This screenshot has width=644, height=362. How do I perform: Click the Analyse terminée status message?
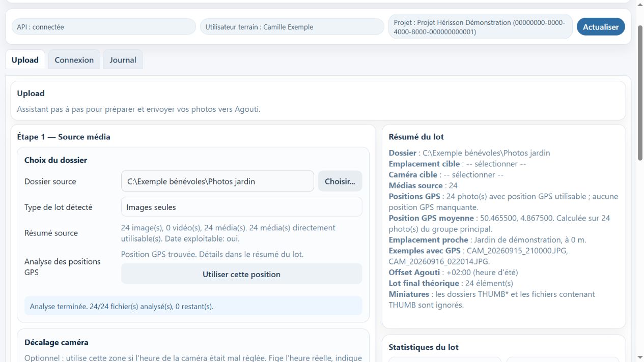(x=193, y=306)
